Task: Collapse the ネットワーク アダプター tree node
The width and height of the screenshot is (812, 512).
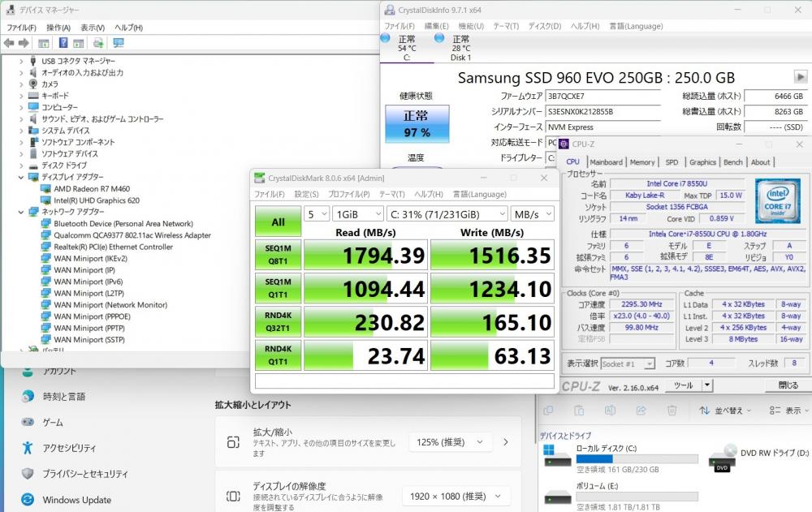Action: click(22, 212)
